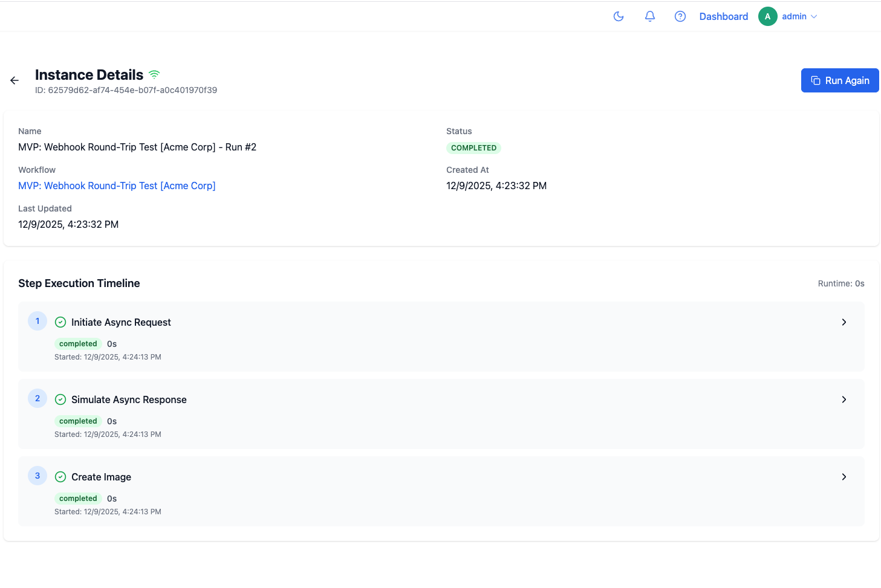Click the live connection signal icon beside Instance Details
The image size is (881, 588).
(x=154, y=74)
